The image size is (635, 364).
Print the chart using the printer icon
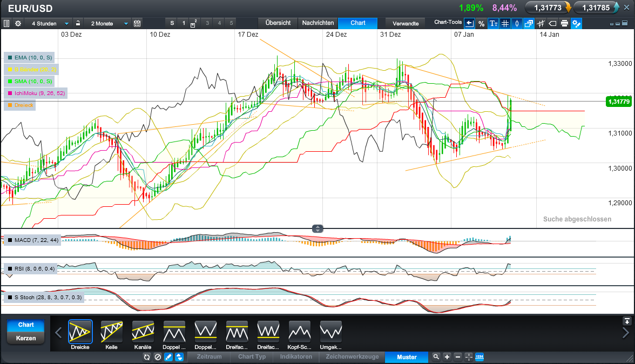564,23
